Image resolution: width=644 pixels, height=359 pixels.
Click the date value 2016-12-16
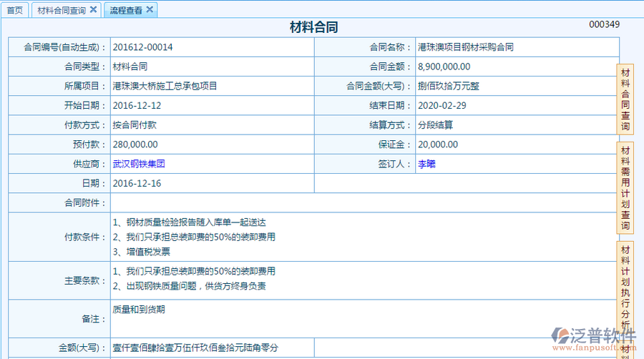point(137,183)
